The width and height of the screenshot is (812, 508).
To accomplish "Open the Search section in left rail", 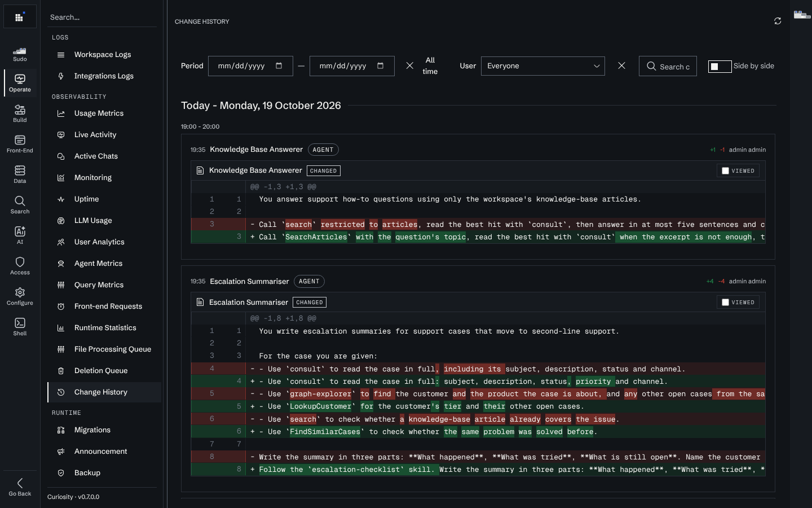I will (20, 205).
